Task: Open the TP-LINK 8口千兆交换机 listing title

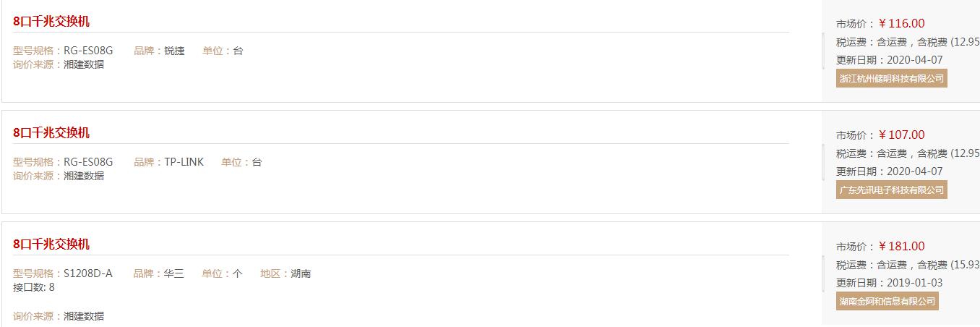Action: pyautogui.click(x=51, y=133)
